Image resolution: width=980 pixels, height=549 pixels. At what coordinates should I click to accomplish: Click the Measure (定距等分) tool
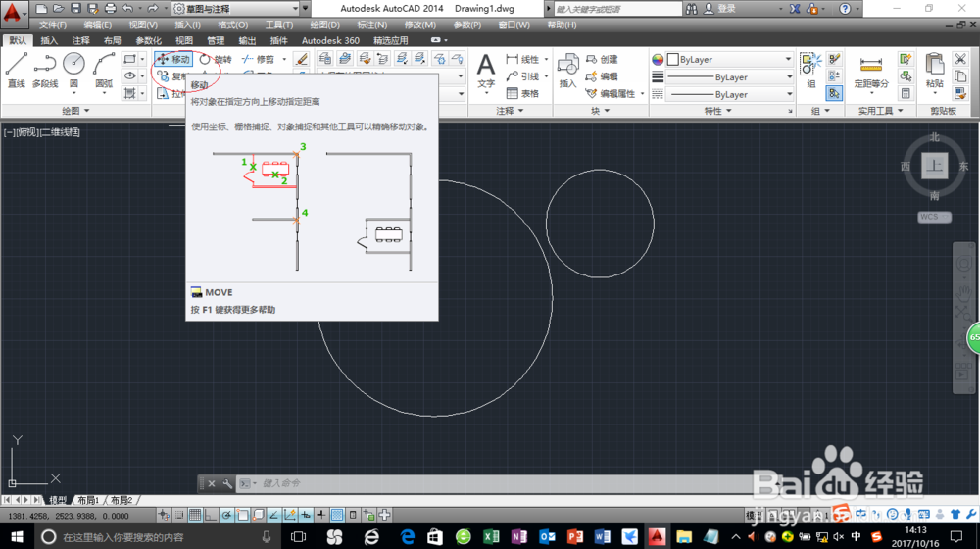click(x=871, y=70)
